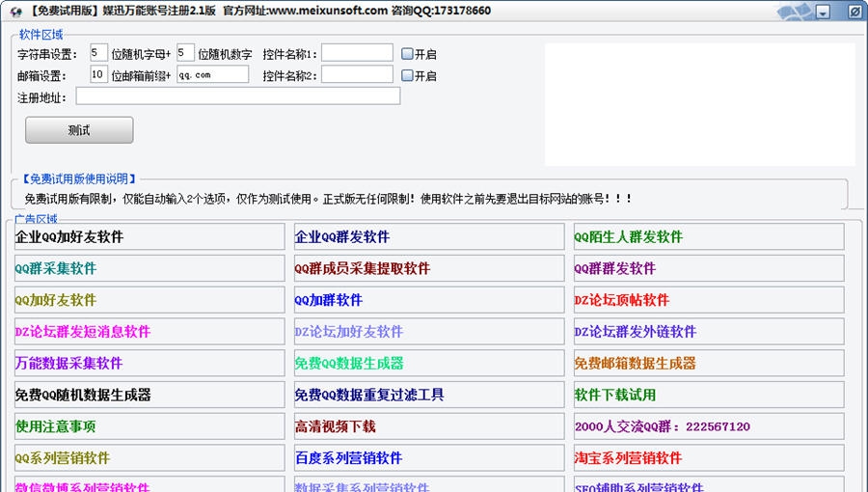This screenshot has height=492, width=868.
Task: Open 免费QQ数据重复过滤工具 ad button
Action: [x=429, y=395]
